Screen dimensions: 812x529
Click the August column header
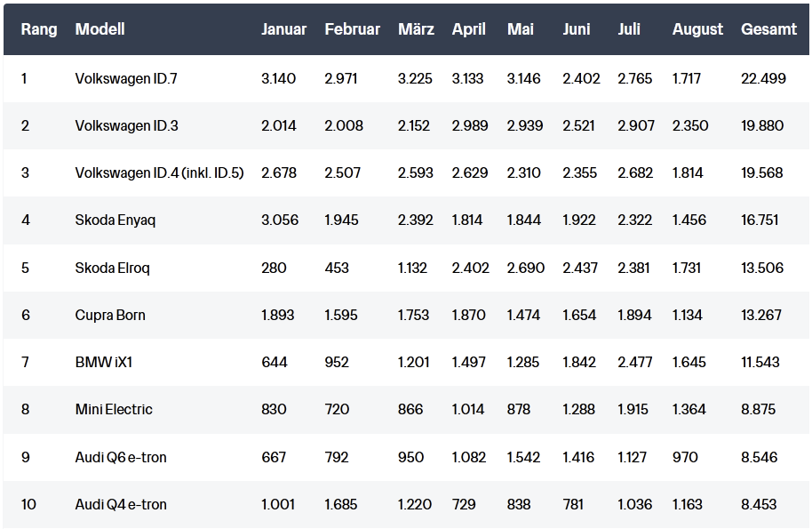pyautogui.click(x=697, y=29)
